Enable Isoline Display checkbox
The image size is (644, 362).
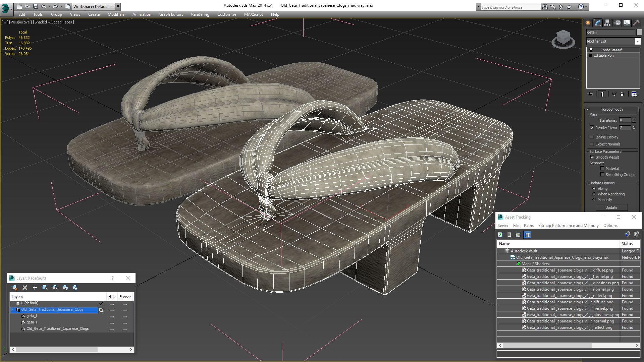(x=592, y=137)
